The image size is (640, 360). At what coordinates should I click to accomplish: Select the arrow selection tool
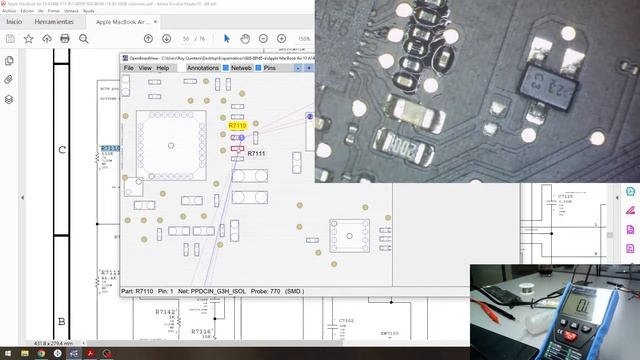click(227, 39)
